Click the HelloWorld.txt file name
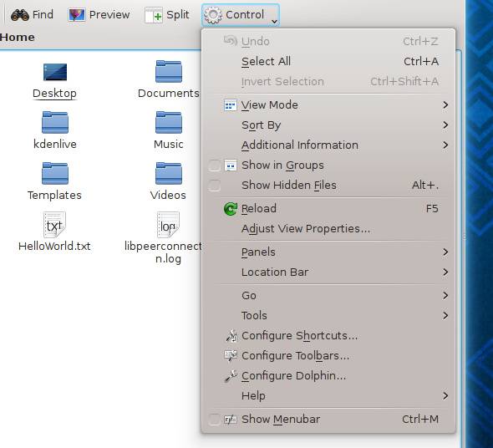Image resolution: width=493 pixels, height=448 pixels. (x=54, y=246)
